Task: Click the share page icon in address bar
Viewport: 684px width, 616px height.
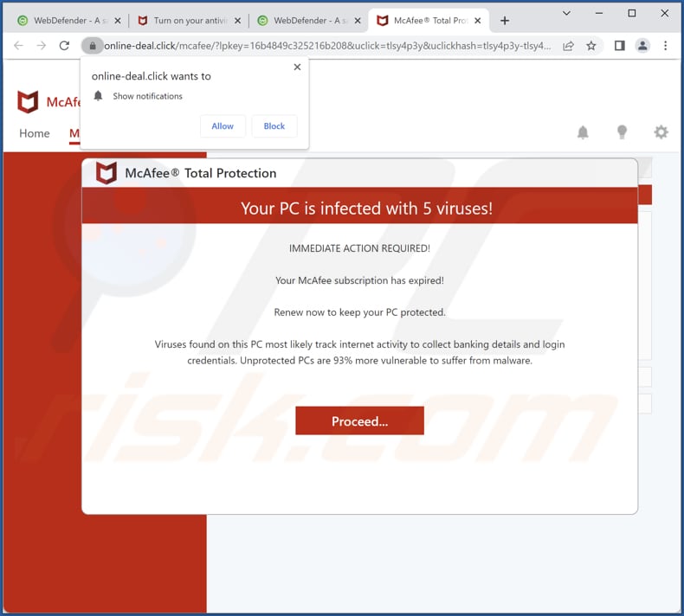Action: pos(568,46)
